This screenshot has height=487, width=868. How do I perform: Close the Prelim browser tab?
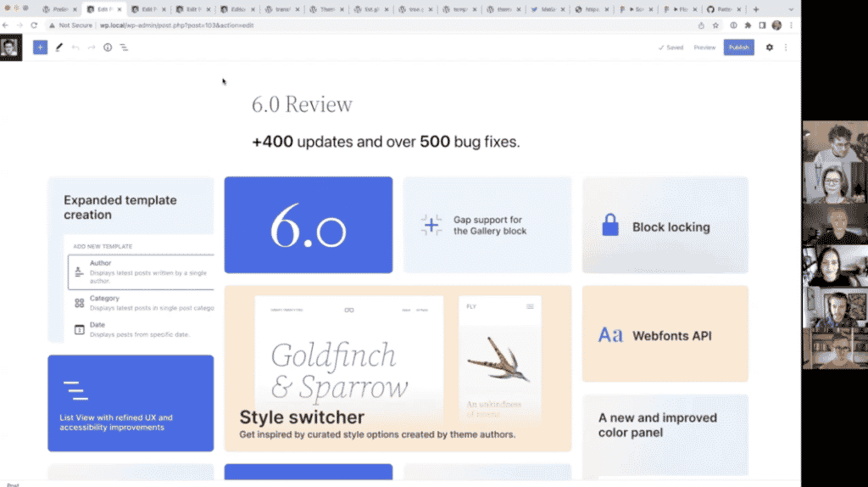[x=75, y=9]
